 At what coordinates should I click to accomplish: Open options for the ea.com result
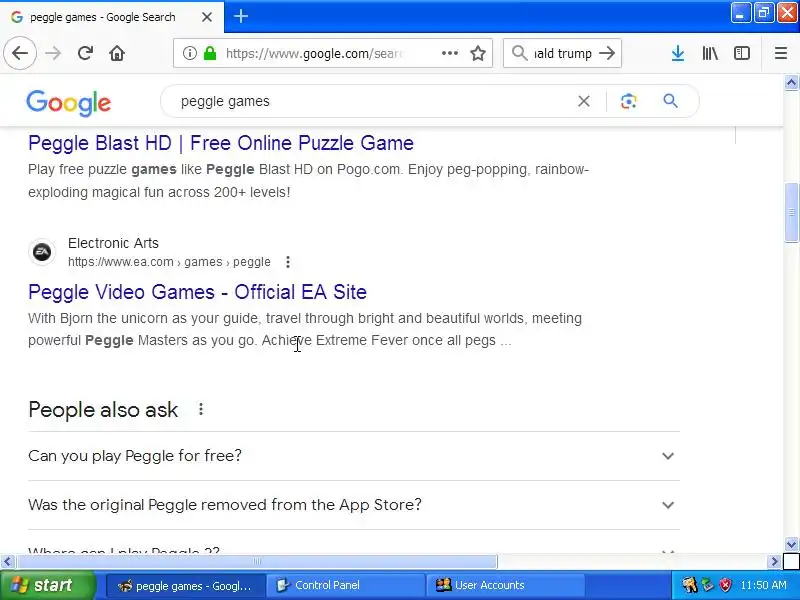click(288, 262)
